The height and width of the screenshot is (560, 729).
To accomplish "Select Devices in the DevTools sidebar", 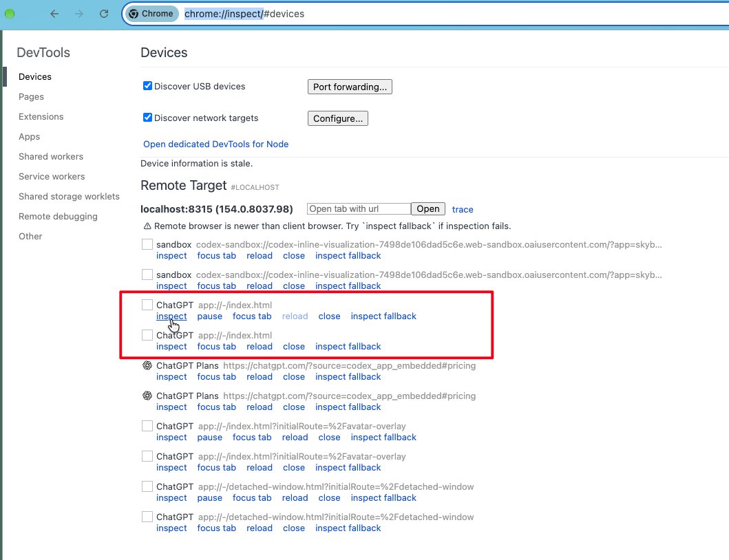I will [35, 76].
